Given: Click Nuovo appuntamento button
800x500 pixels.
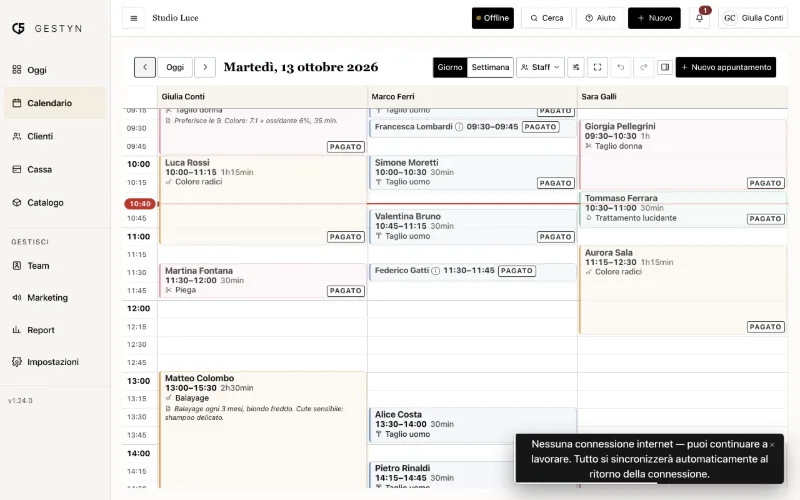Looking at the screenshot, I should [726, 67].
